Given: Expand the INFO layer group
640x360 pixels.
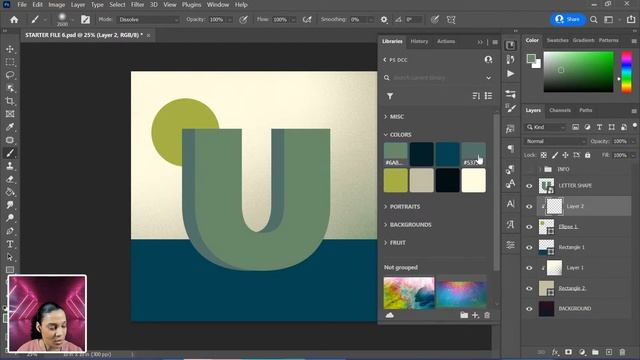Looking at the screenshot, I should click(x=540, y=169).
